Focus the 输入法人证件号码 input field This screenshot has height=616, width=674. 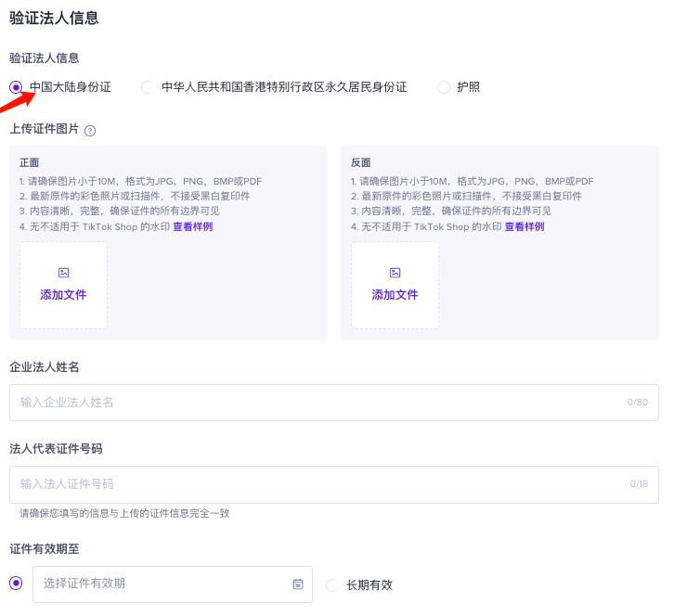tap(334, 484)
